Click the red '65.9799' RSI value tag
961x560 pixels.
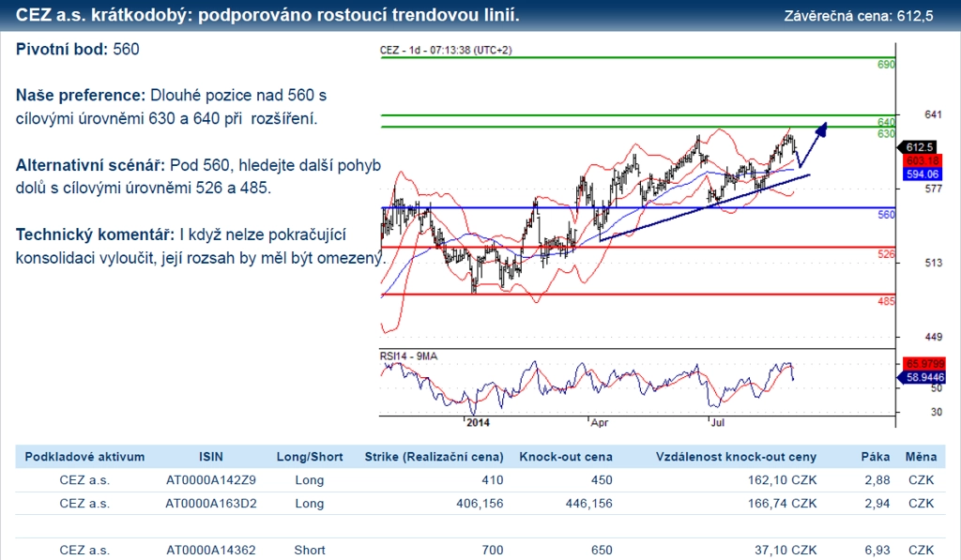(923, 364)
